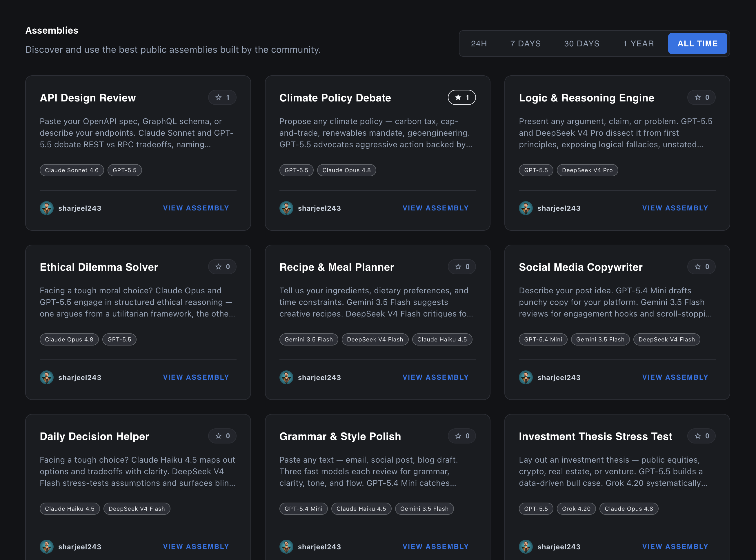Click Claude Opus 4.8 tag on Investment Thesis Stress Test
The image size is (756, 560).
click(629, 508)
